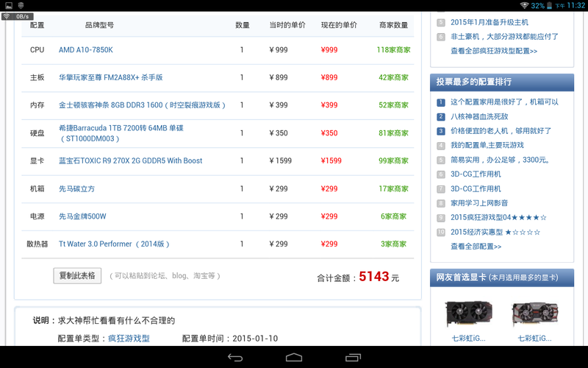Open the sixth-ranked 3D-CG工作用机 link
This screenshot has height=368, width=588.
click(476, 174)
